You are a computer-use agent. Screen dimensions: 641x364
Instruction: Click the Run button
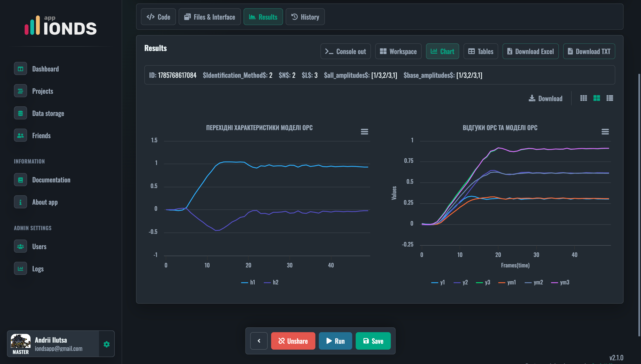coord(335,341)
